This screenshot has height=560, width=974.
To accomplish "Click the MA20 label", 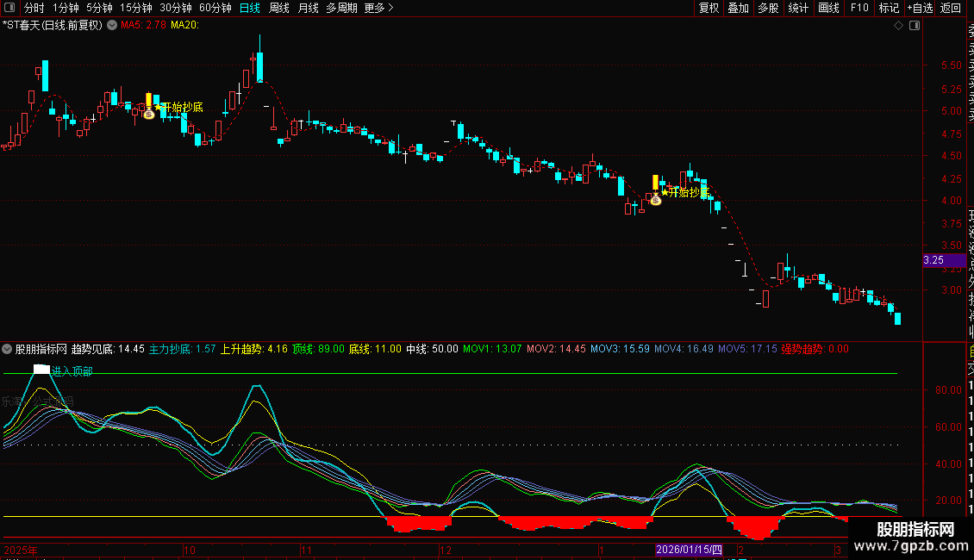I will (x=184, y=25).
